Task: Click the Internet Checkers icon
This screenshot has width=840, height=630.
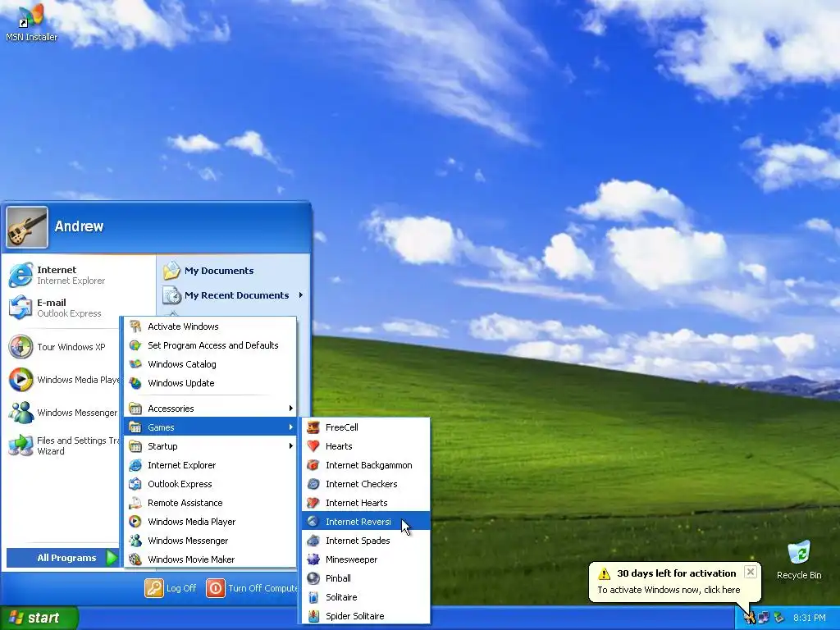Action: pos(313,484)
